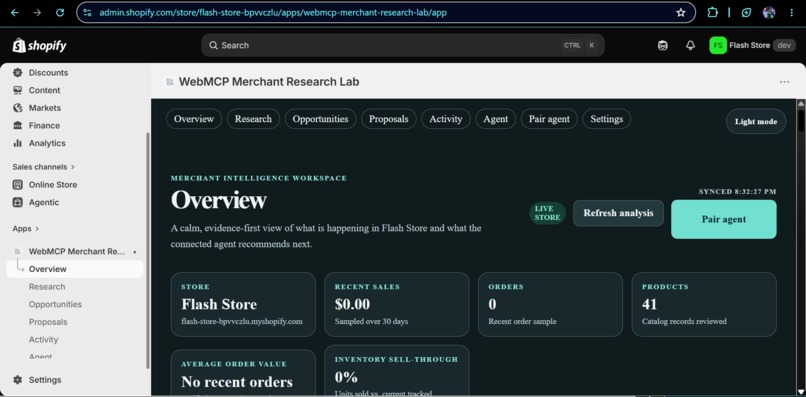Open the FS Flash Store account menu
This screenshot has height=397, width=806.
coord(752,45)
